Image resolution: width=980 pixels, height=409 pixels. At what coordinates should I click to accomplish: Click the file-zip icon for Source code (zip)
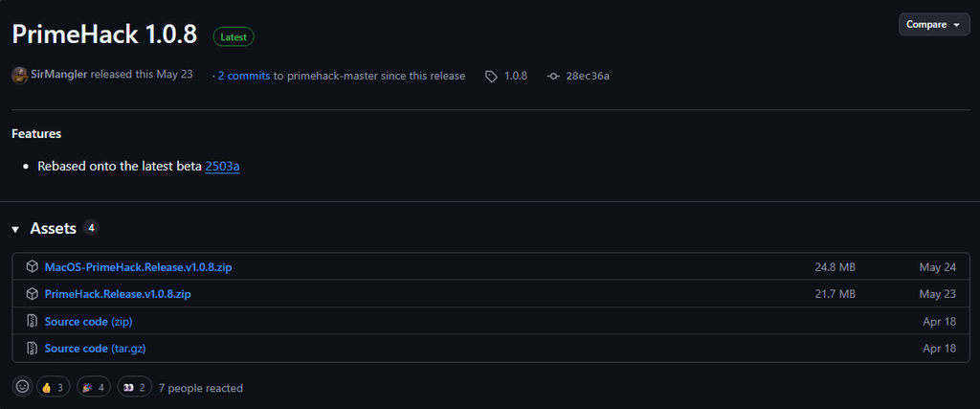pyautogui.click(x=32, y=322)
